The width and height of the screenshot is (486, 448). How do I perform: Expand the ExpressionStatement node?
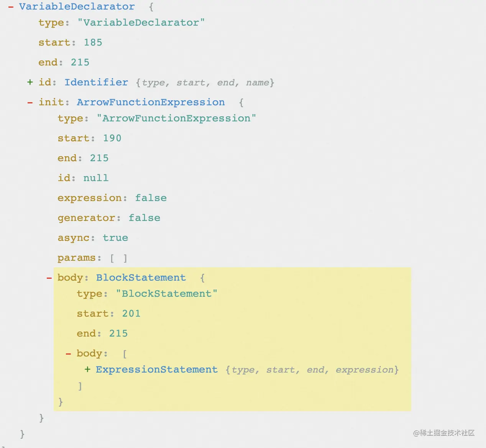point(87,370)
